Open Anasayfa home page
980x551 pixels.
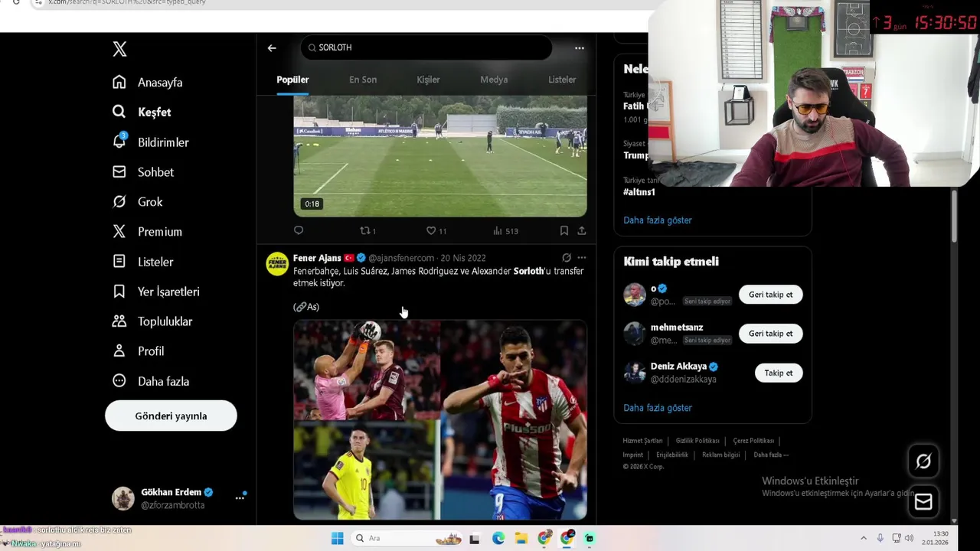point(148,83)
